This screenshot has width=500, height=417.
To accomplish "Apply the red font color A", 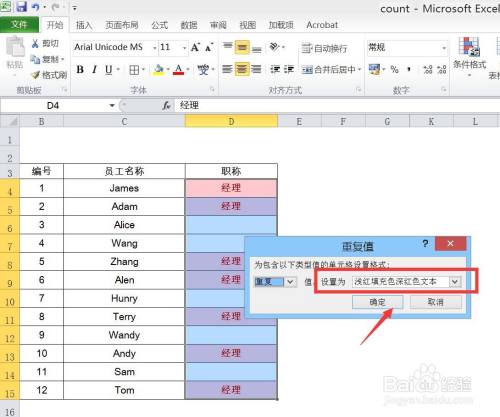I will click(179, 69).
